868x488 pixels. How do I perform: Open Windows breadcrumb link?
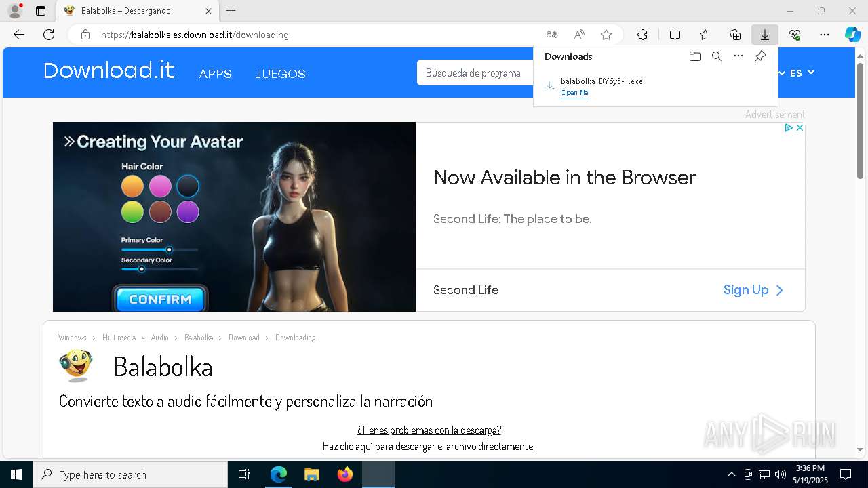(73, 338)
